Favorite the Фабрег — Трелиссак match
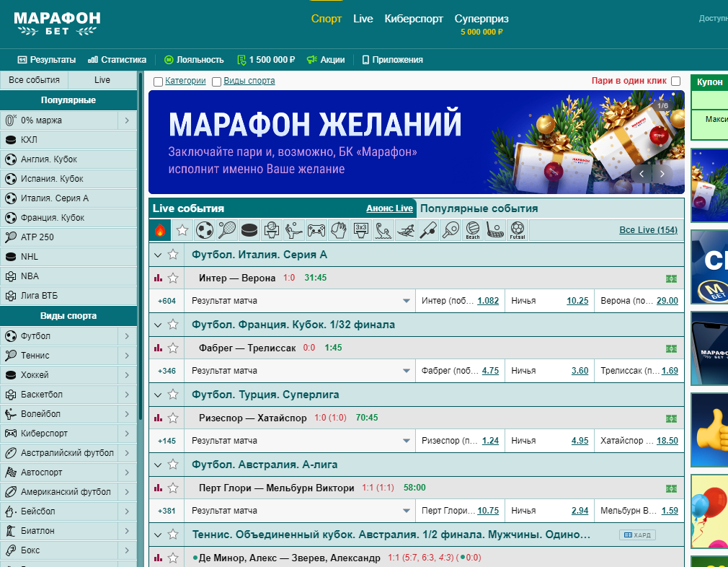This screenshot has width=728, height=567. pos(173,348)
